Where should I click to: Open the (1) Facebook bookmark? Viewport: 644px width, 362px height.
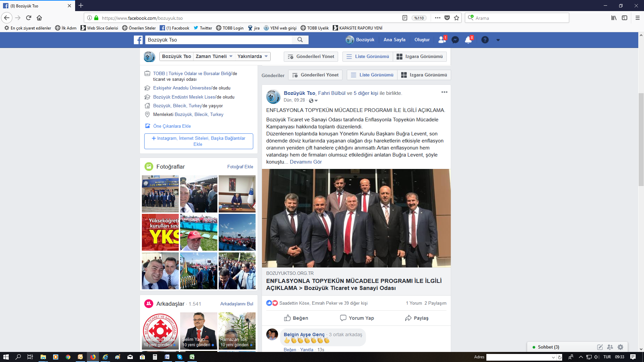pyautogui.click(x=174, y=28)
